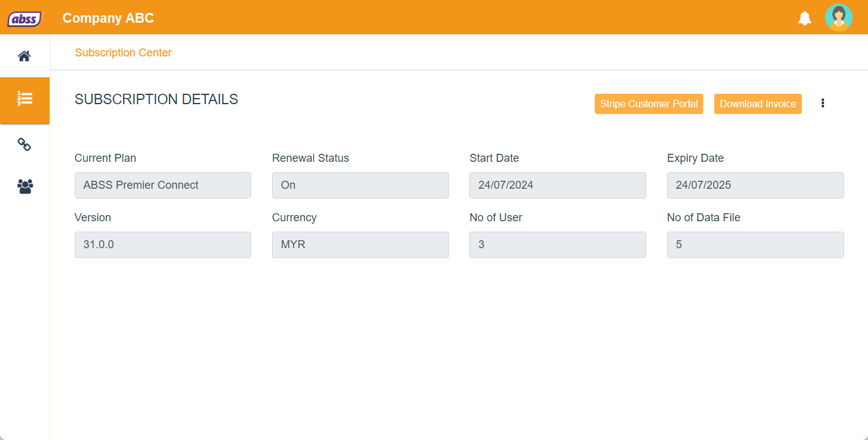
Task: Click the Subscription Center breadcrumb
Action: pyautogui.click(x=123, y=53)
